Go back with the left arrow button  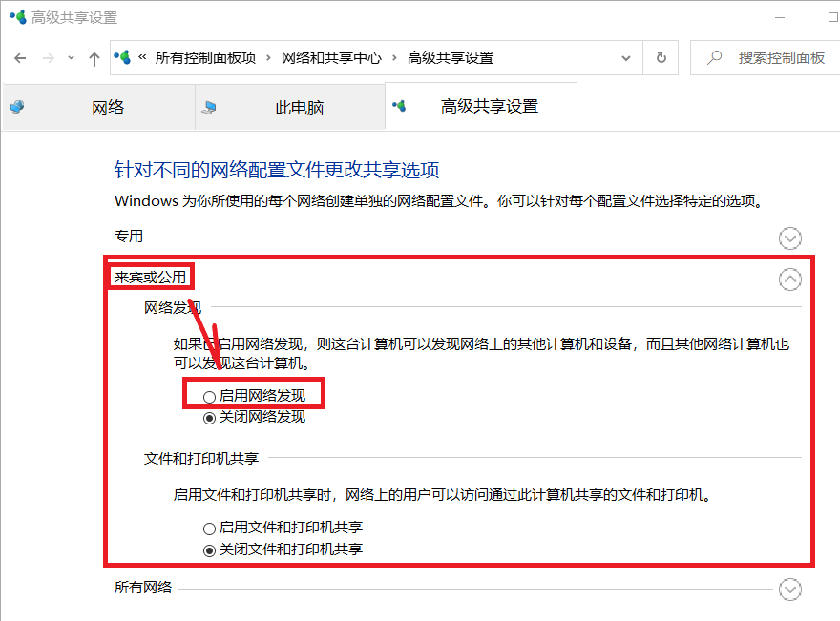point(20,58)
